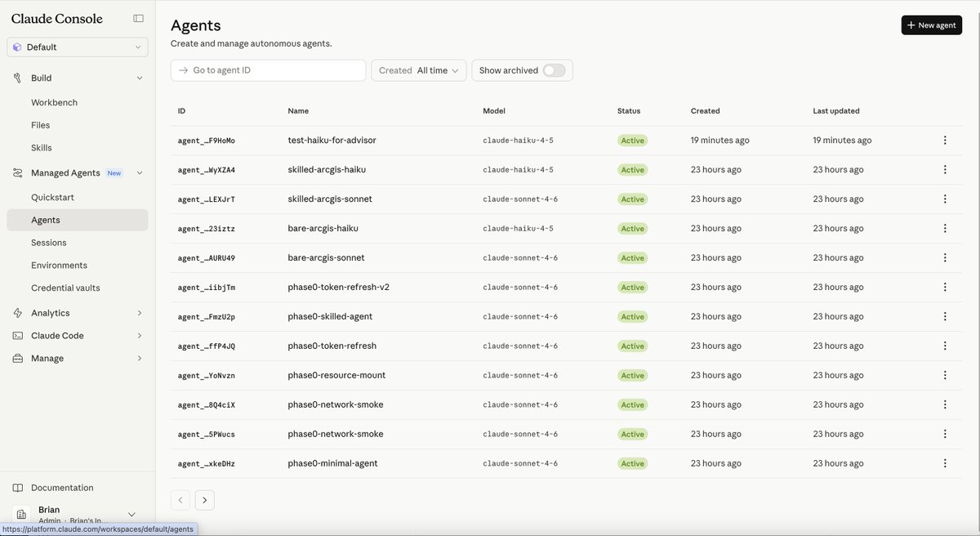Open actions menu for bare-arcgis-haiku

(945, 229)
